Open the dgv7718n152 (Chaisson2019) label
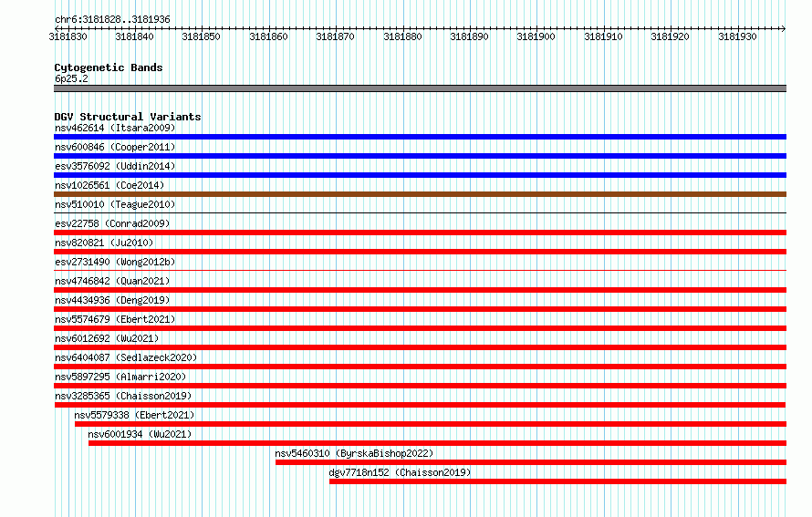The image size is (812, 517). [x=400, y=472]
